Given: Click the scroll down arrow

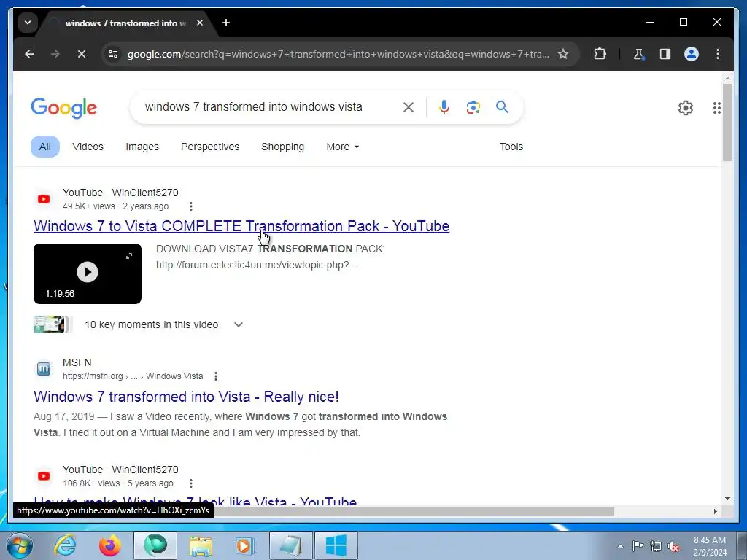Looking at the screenshot, I should pyautogui.click(x=727, y=499).
